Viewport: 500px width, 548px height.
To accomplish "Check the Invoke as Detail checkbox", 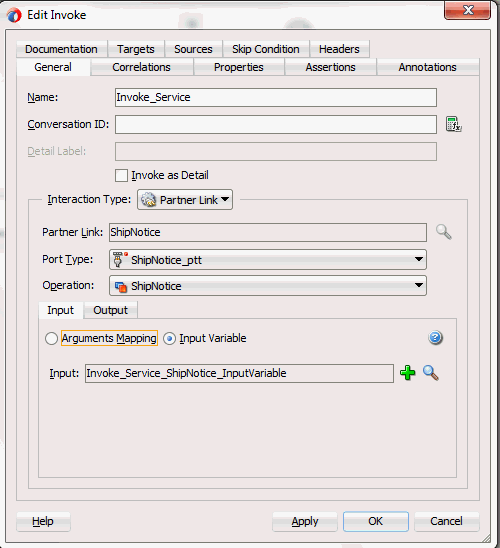I will tap(121, 175).
